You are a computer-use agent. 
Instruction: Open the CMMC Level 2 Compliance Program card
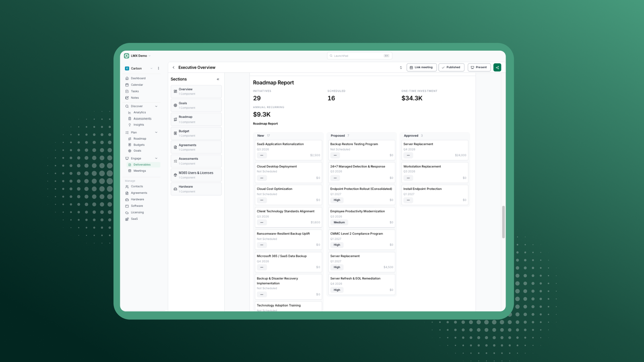pos(361,239)
